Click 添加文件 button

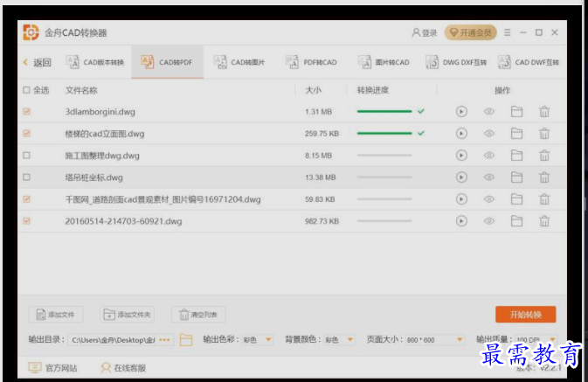point(56,315)
